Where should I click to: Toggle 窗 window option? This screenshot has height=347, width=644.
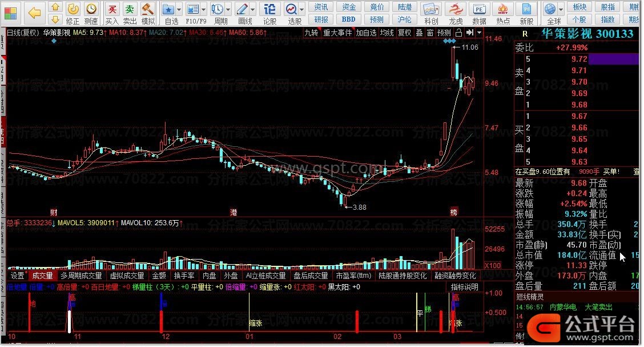pos(430,33)
